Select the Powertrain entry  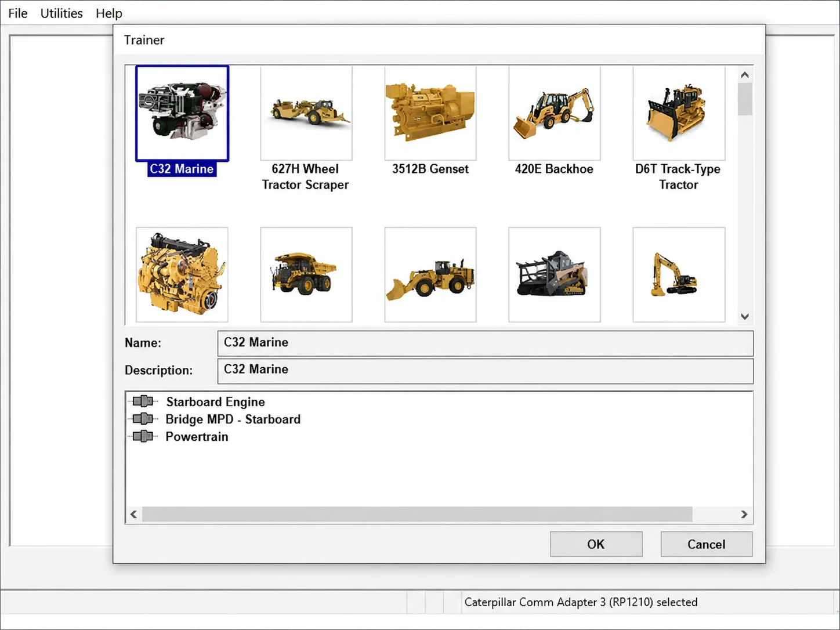coord(197,437)
